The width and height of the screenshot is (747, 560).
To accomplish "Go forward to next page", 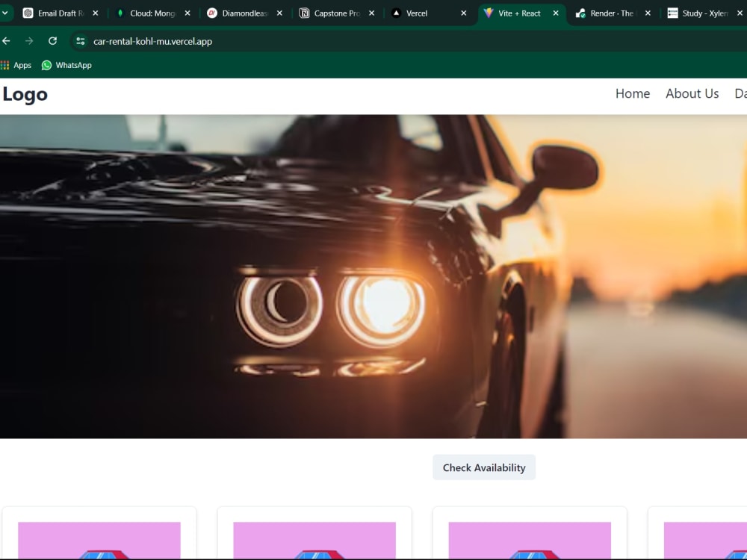I will (x=29, y=41).
